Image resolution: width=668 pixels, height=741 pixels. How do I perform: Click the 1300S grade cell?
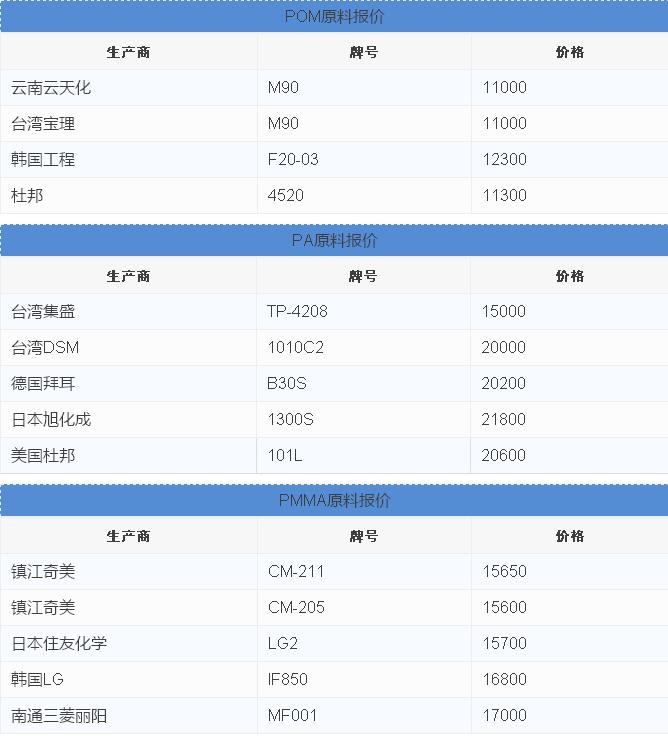[363, 419]
